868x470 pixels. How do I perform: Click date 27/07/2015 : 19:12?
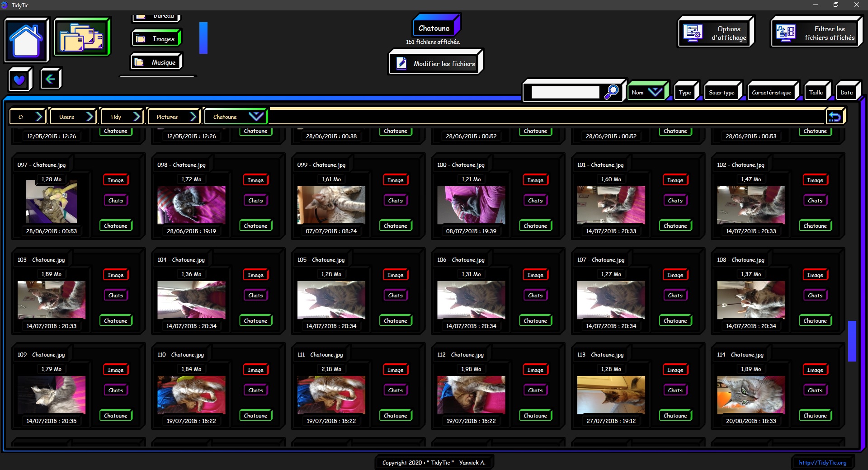point(611,421)
